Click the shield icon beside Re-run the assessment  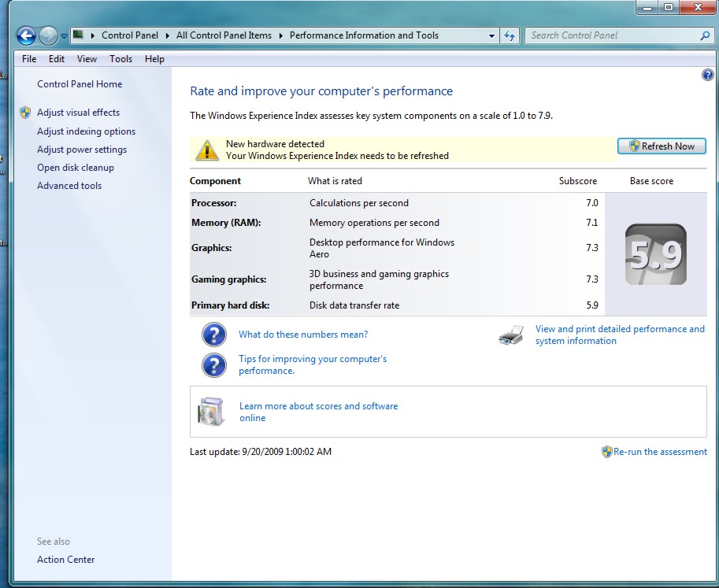tap(606, 452)
